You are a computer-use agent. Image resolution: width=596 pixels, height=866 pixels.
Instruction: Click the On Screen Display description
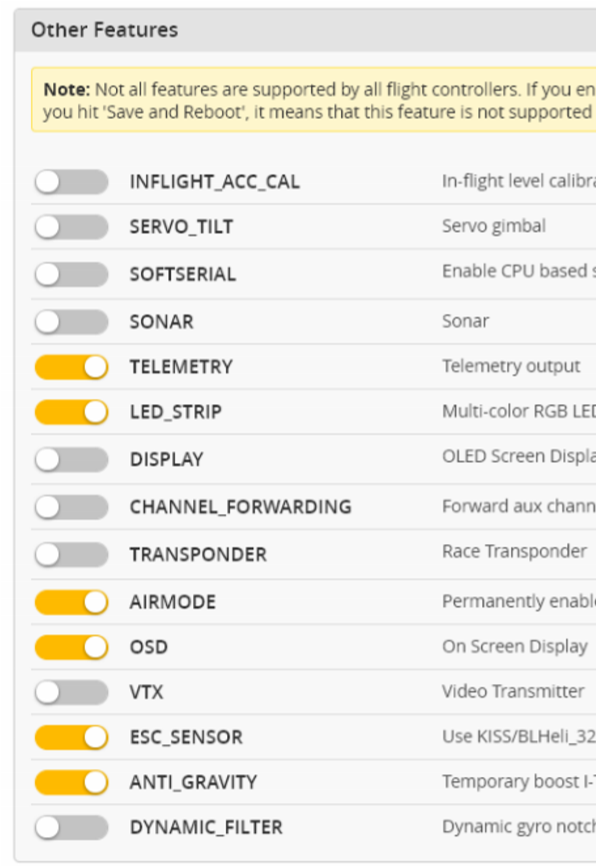point(515,647)
